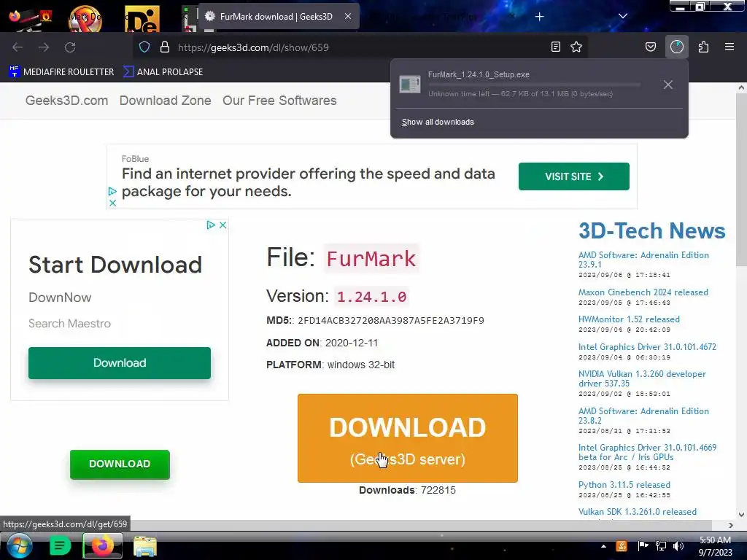Open Vulkan SDK 1.3.261.0 released link
747x560 pixels.
tap(638, 512)
